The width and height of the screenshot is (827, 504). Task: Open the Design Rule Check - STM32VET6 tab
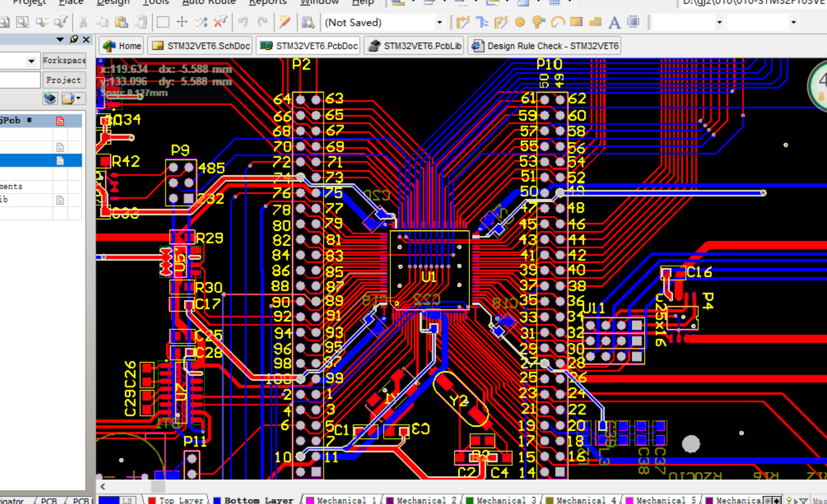click(545, 46)
